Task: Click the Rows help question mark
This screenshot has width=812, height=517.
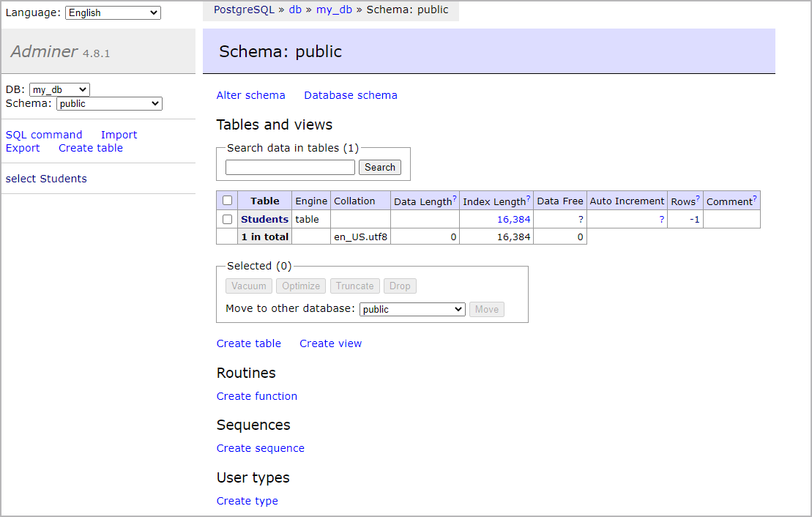Action: click(698, 198)
